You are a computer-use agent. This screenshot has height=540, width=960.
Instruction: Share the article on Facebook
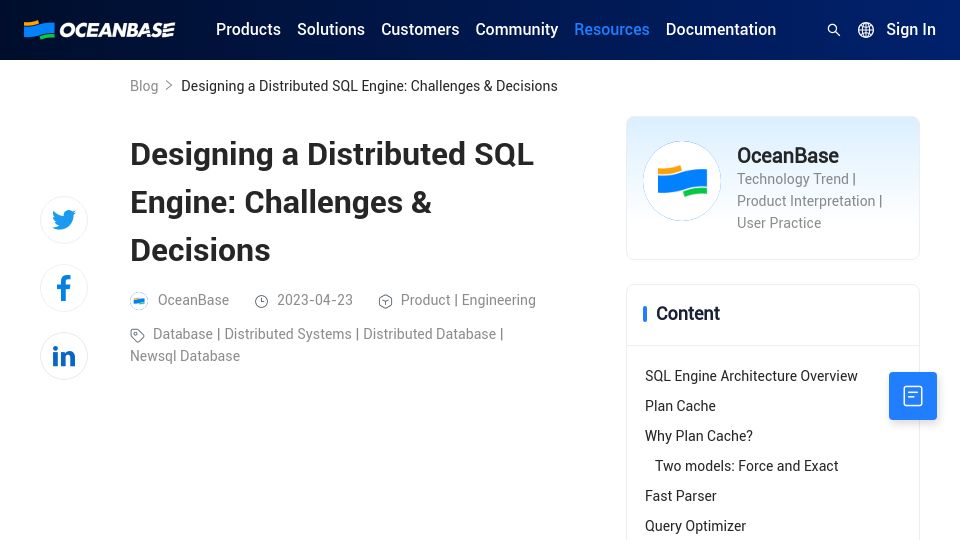coord(64,288)
